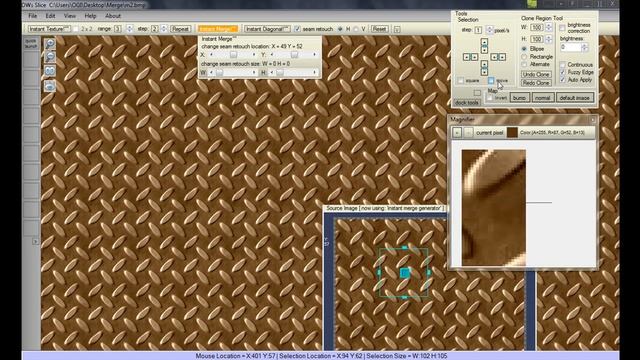Select the V radio button

(x=356, y=29)
